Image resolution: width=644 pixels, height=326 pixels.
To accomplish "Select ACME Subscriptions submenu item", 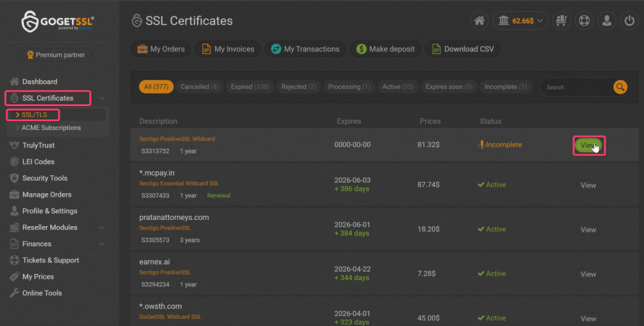I will pyautogui.click(x=51, y=128).
